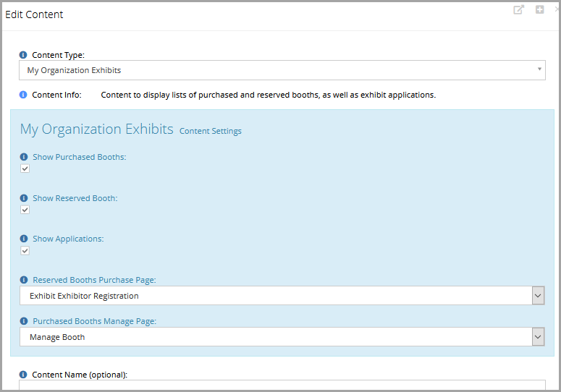Click the info icon beside Content Type
The image size is (561, 392).
coord(23,55)
